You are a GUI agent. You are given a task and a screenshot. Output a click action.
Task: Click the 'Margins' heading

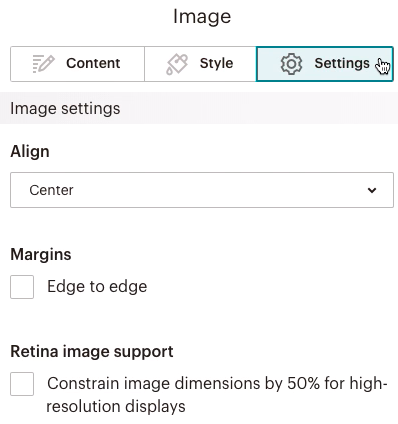click(x=41, y=254)
